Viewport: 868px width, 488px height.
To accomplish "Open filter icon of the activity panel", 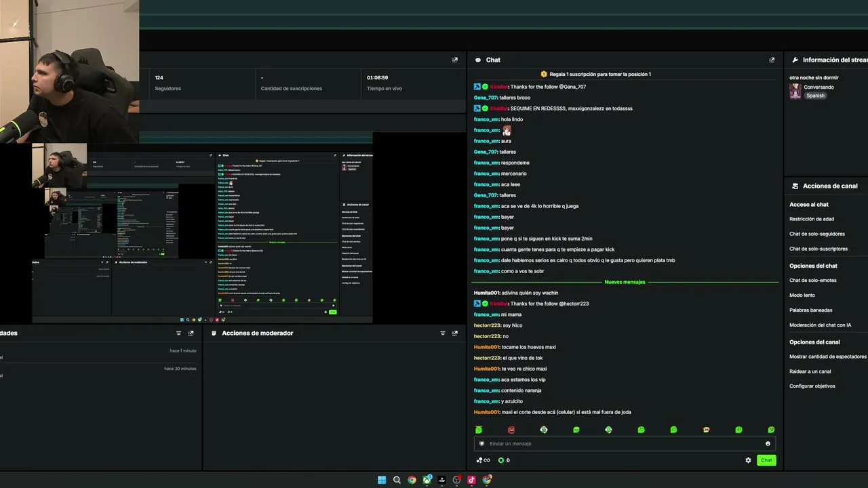I will click(179, 333).
